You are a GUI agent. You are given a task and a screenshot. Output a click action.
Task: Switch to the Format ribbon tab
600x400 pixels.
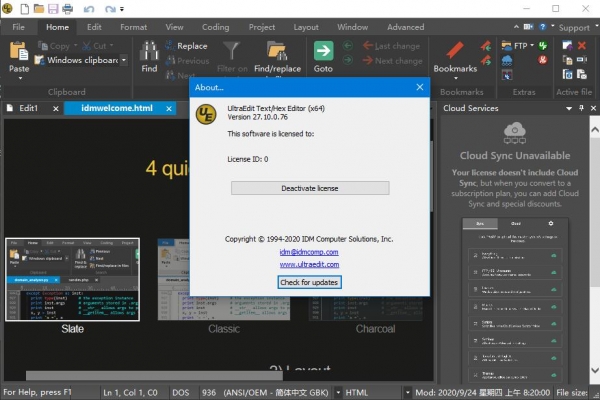133,27
